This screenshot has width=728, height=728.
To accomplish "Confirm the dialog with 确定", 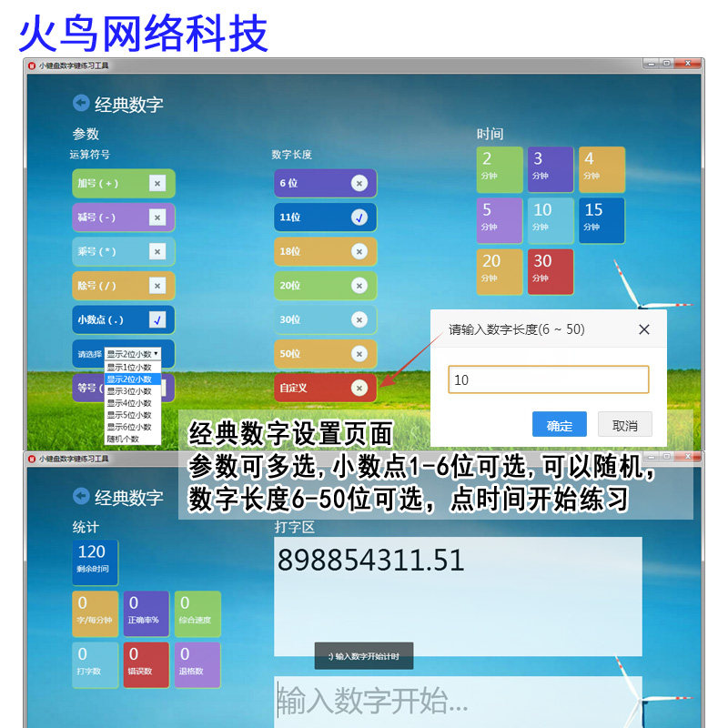I will (560, 424).
